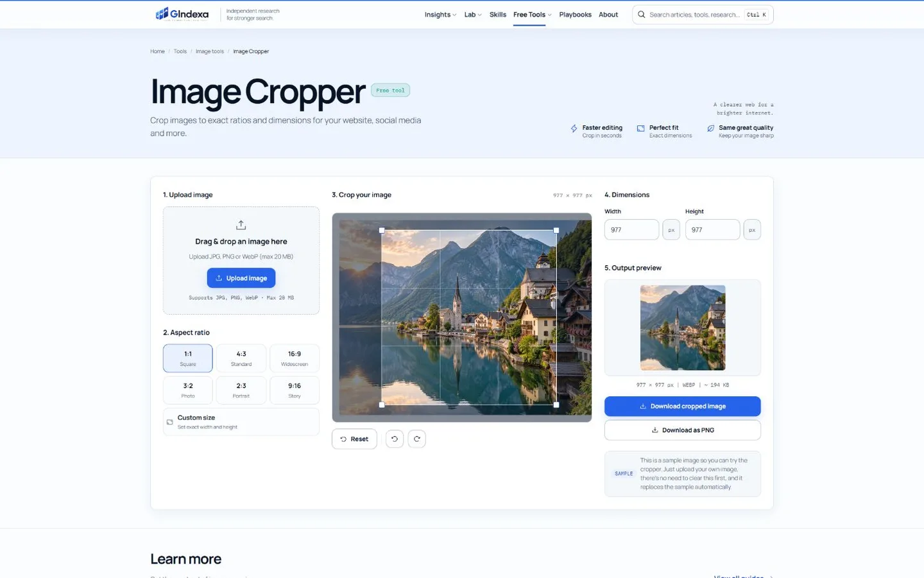Click the output preview thumbnail
This screenshot has height=578, width=924.
[x=683, y=328]
